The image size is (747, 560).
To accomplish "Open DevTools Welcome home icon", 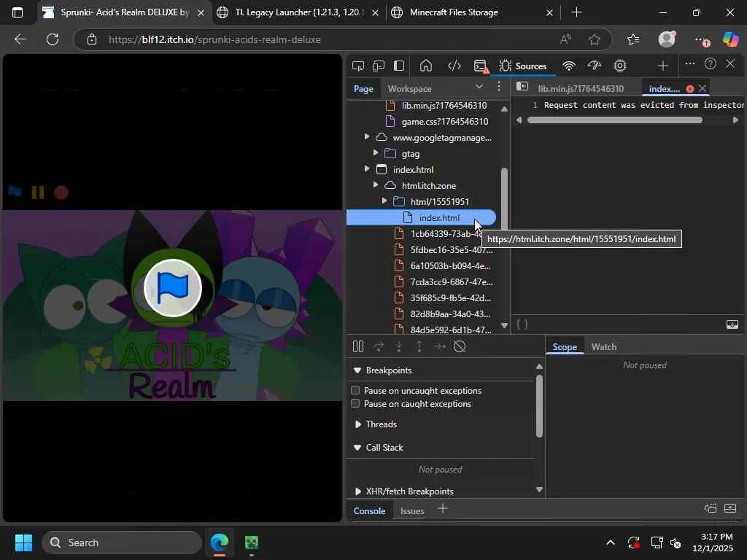I will [x=426, y=66].
